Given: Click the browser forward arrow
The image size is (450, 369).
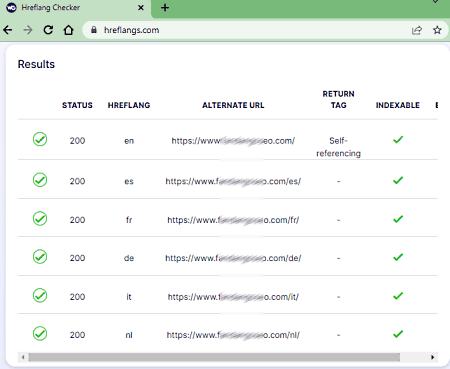Looking at the screenshot, I should [28, 30].
